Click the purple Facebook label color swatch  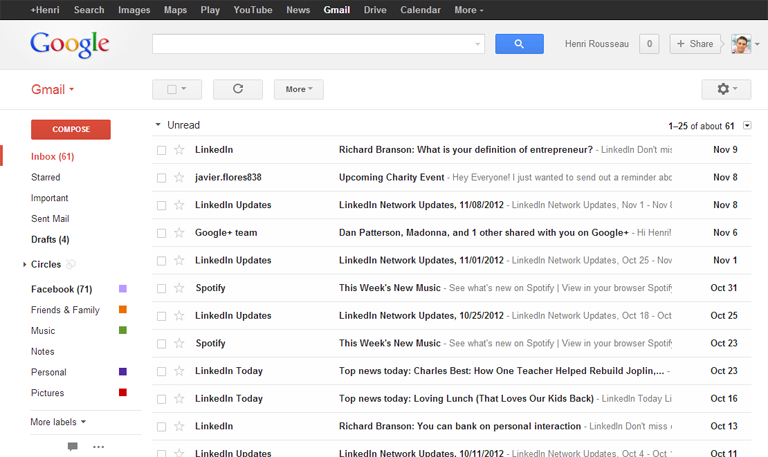(123, 289)
